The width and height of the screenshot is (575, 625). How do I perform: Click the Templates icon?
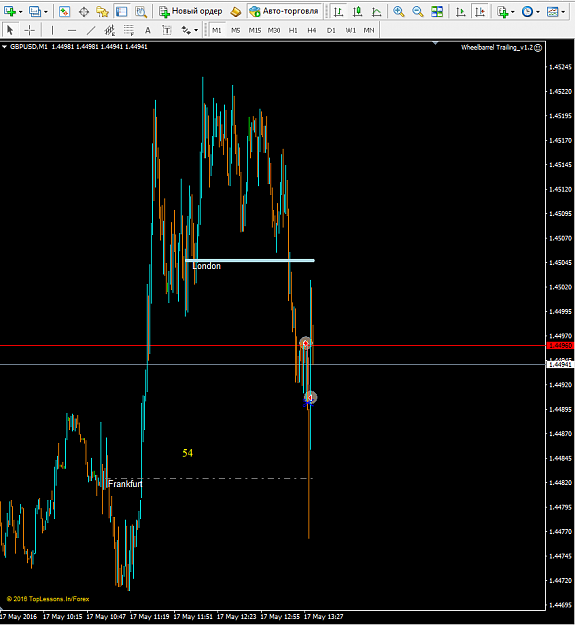pos(553,12)
